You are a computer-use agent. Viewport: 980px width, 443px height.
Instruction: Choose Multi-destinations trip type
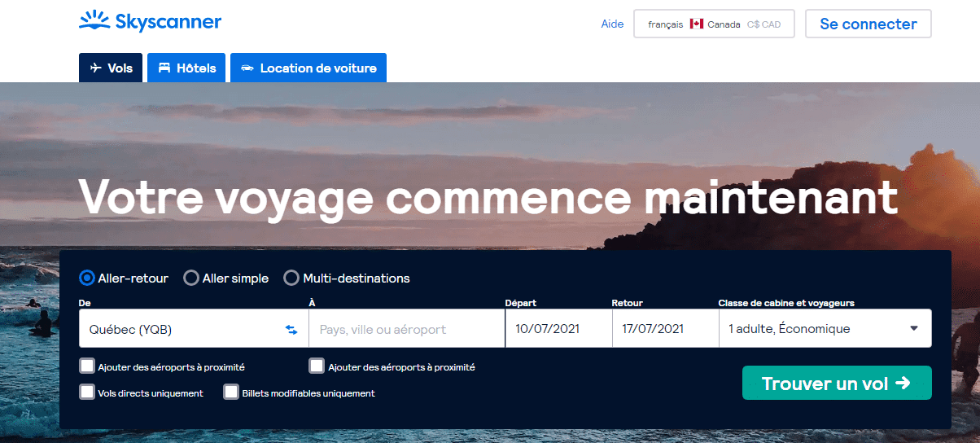click(291, 278)
